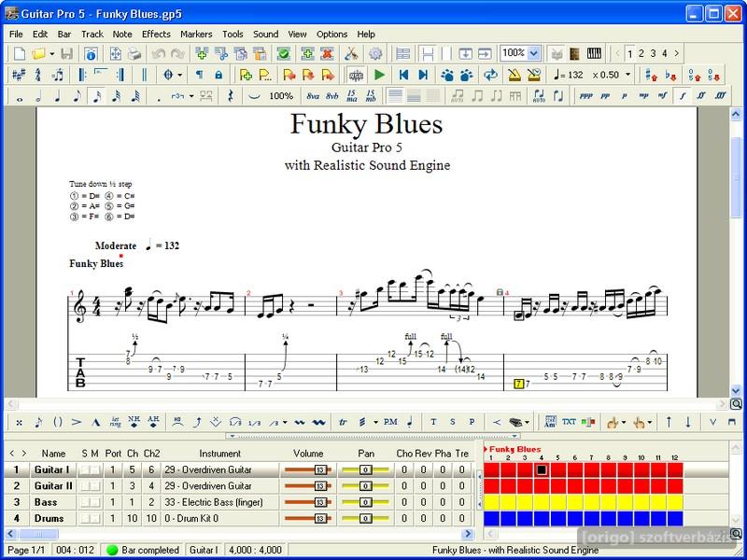This screenshot has width=747, height=560.
Task: Open the Sound menu
Action: pyautogui.click(x=265, y=35)
